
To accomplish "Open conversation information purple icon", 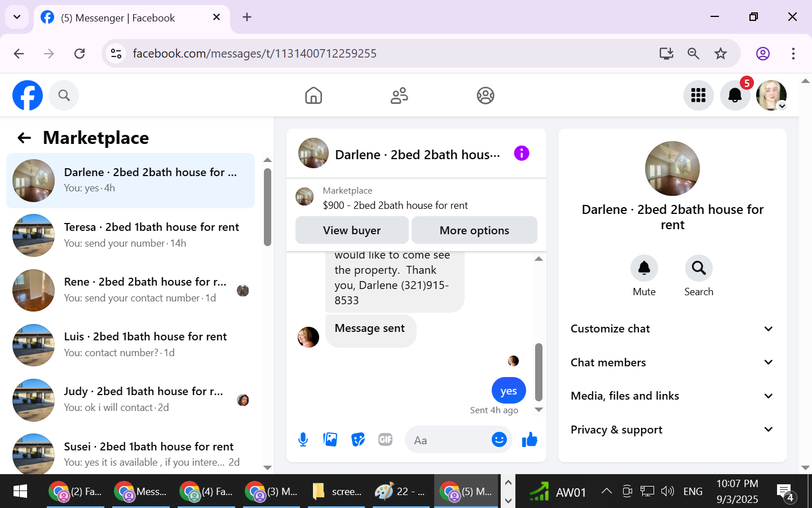I will click(522, 154).
